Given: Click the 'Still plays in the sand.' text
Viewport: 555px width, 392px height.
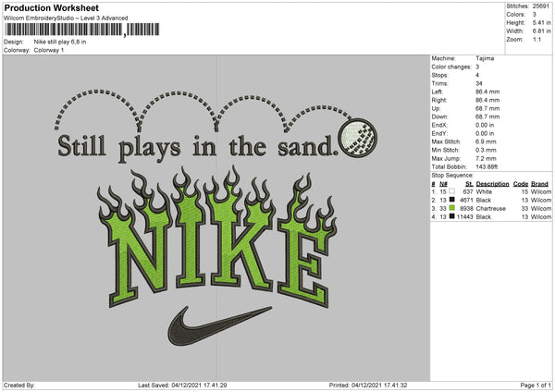Looking at the screenshot, I should 197,147.
